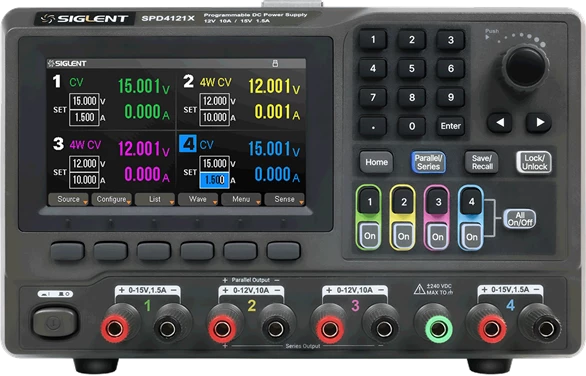Click channel 2 red positive terminal
This screenshot has height=376, width=586.
[222, 329]
